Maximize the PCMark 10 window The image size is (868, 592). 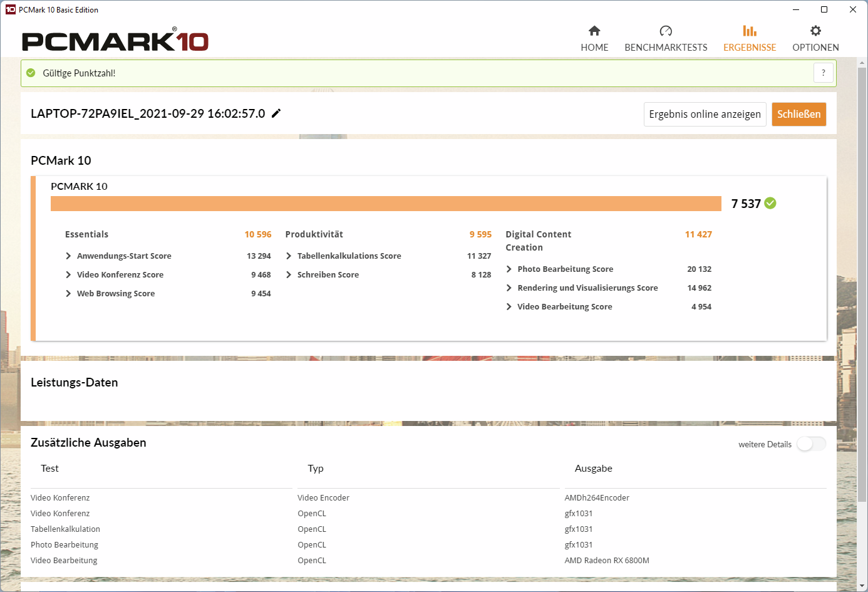click(824, 9)
